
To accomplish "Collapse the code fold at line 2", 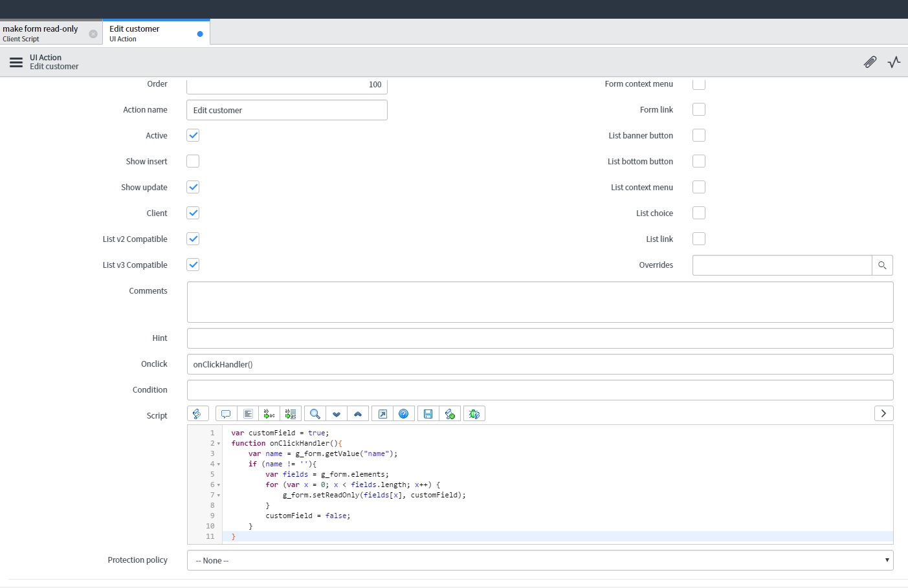I will coord(219,444).
